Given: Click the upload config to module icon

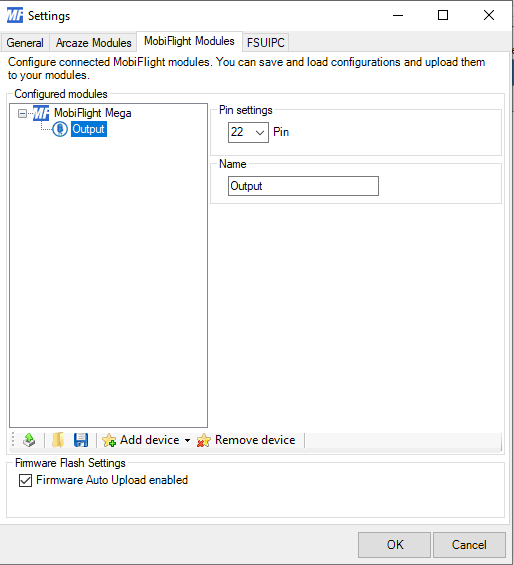Looking at the screenshot, I should 29,440.
